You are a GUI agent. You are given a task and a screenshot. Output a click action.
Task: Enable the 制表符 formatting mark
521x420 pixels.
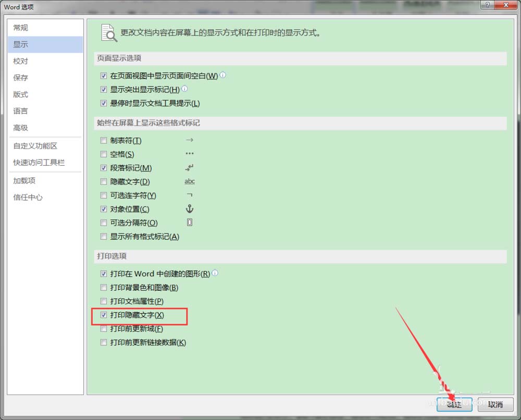point(104,141)
